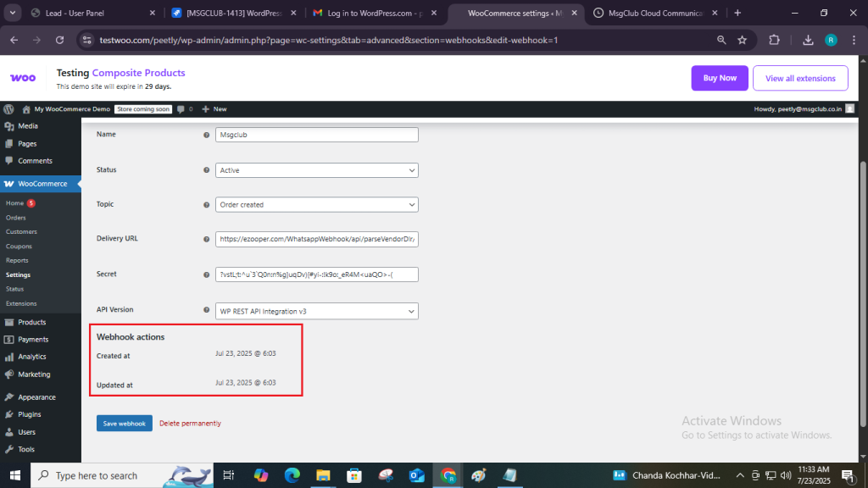Image resolution: width=868 pixels, height=488 pixels.
Task: Open the browser downloads icon
Action: pos(808,40)
